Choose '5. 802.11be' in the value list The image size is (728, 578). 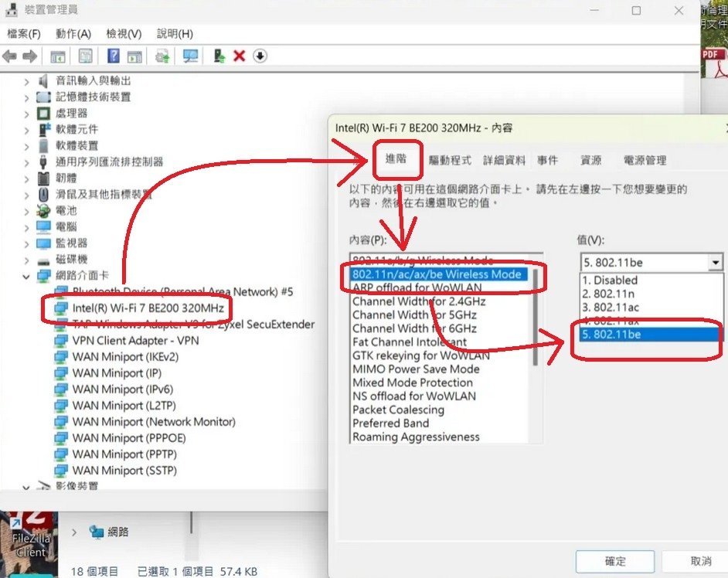651,335
